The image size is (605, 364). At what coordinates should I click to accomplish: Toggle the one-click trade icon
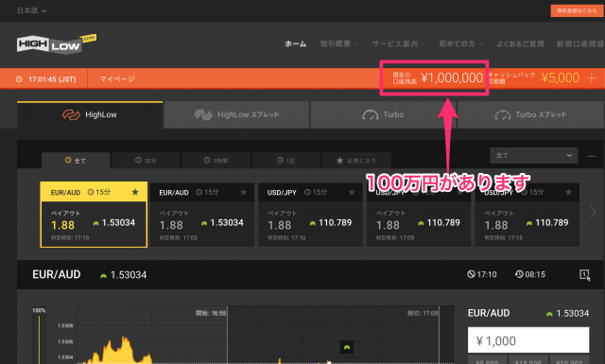click(585, 275)
